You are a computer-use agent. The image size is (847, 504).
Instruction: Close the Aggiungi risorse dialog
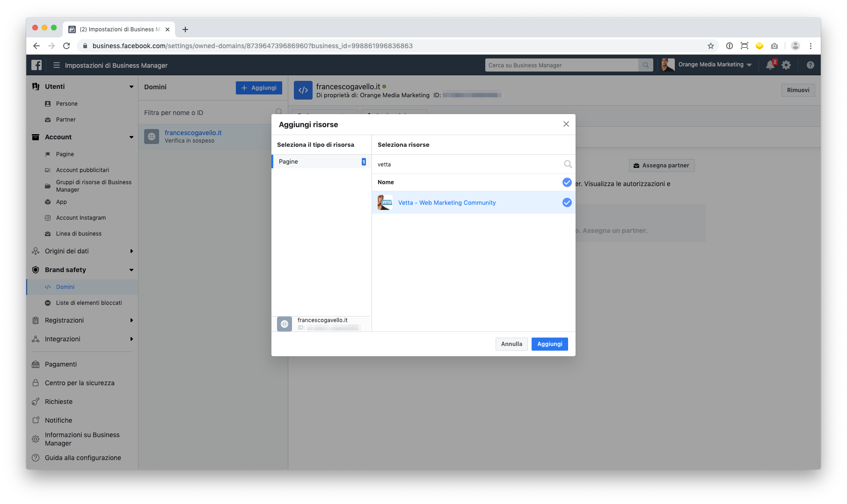click(566, 124)
